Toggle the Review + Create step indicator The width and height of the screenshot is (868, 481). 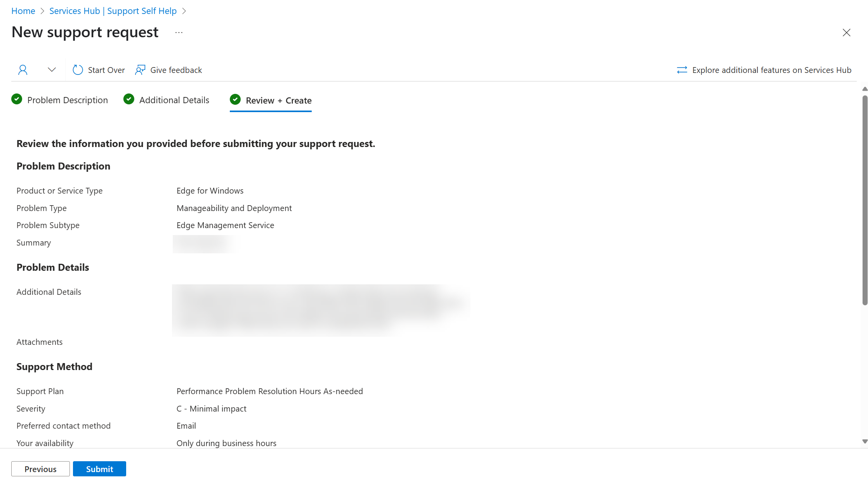click(x=271, y=100)
